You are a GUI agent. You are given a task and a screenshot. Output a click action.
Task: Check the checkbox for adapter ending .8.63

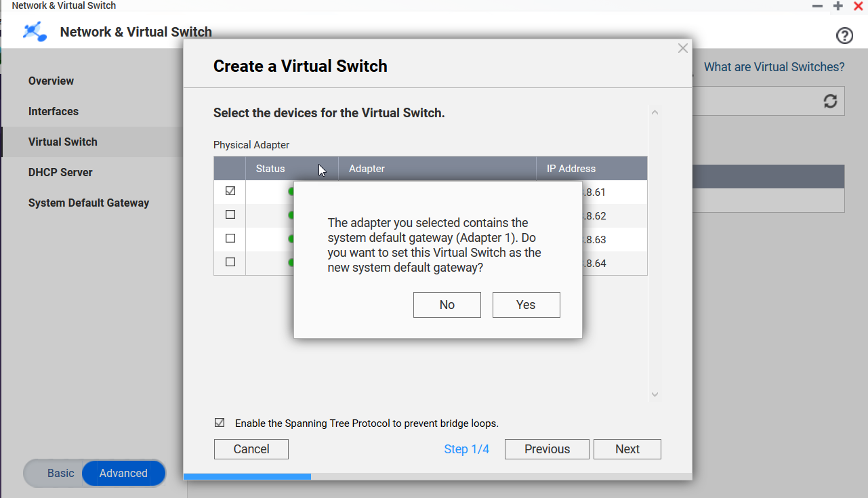point(229,238)
